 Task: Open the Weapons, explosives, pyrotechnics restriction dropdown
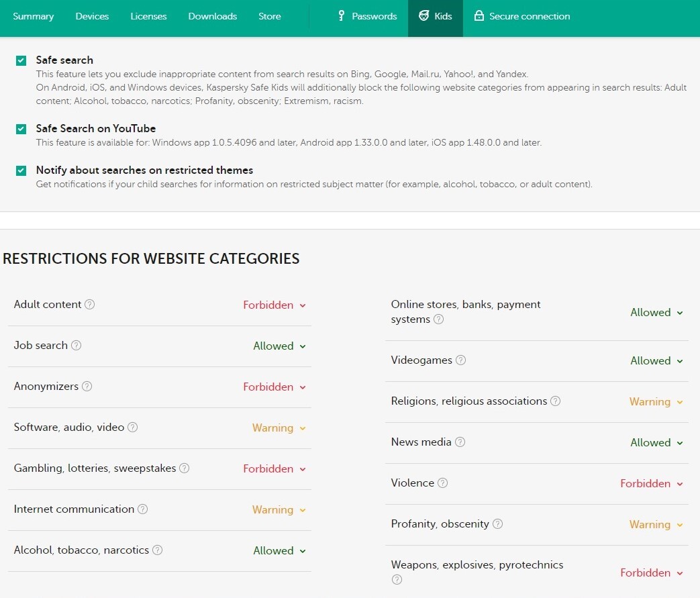pos(651,573)
